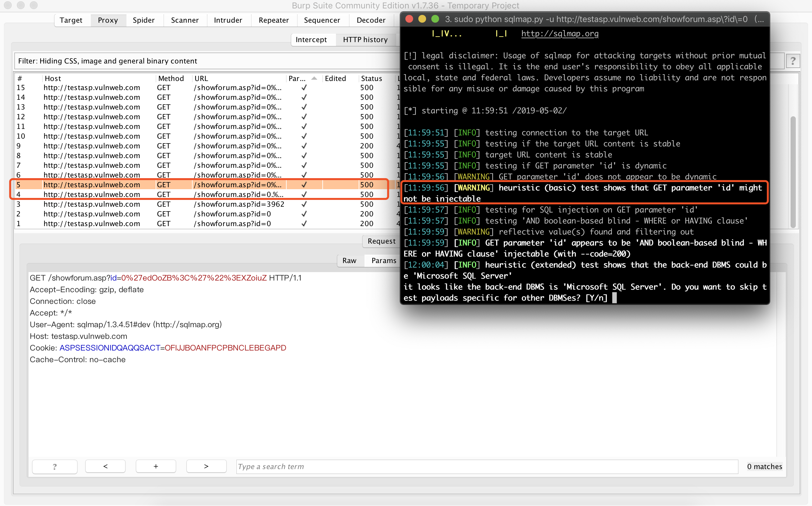
Task: Click the Par column header to change sorting
Action: tap(296, 78)
